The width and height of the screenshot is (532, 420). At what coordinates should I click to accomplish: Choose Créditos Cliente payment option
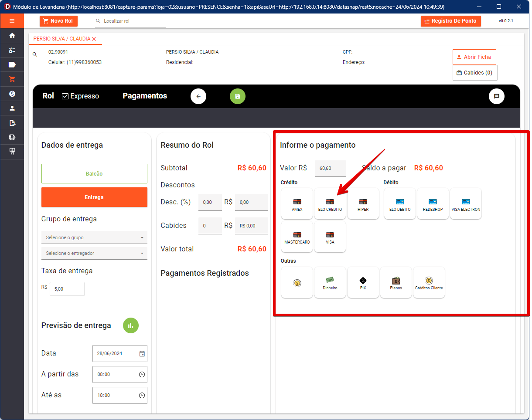point(429,282)
